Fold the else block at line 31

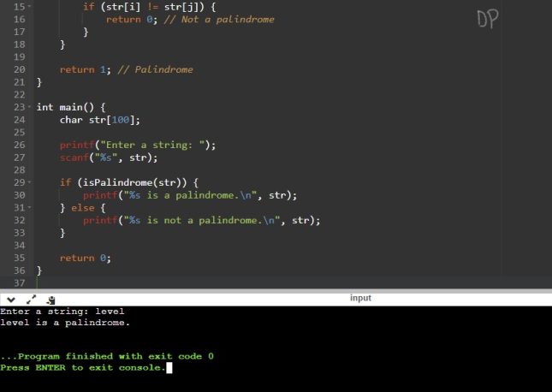pos(29,207)
